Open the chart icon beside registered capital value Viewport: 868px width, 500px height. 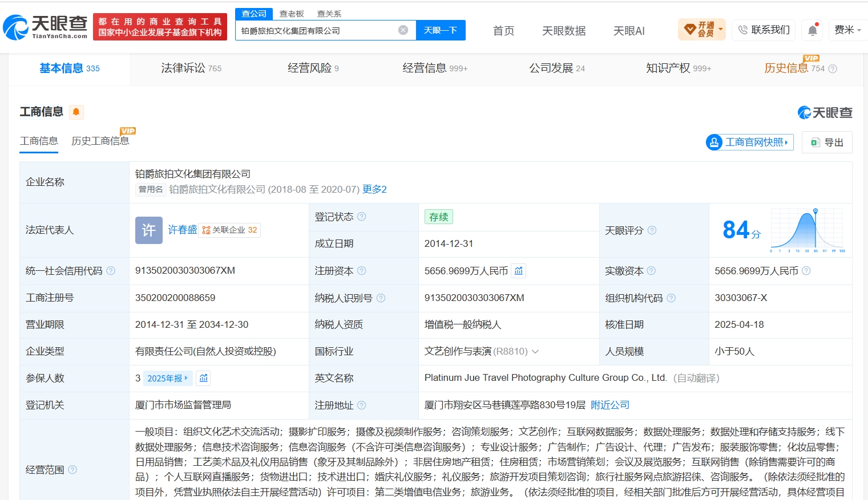click(x=519, y=271)
